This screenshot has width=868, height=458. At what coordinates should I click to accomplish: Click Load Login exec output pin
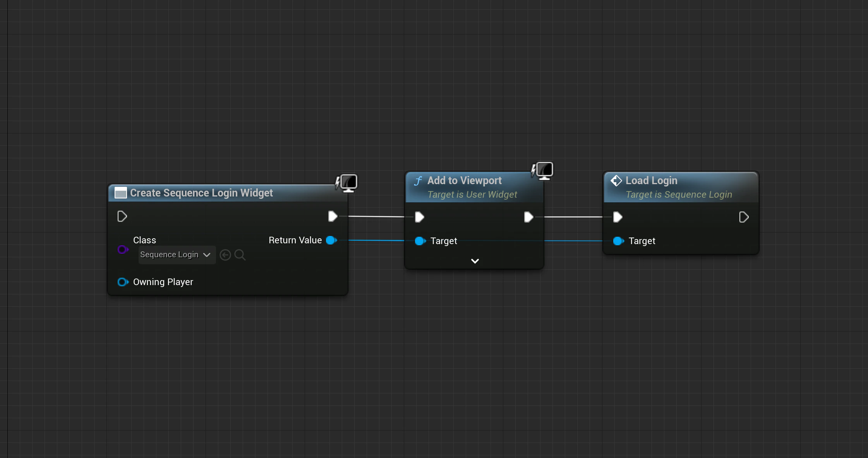[743, 217]
